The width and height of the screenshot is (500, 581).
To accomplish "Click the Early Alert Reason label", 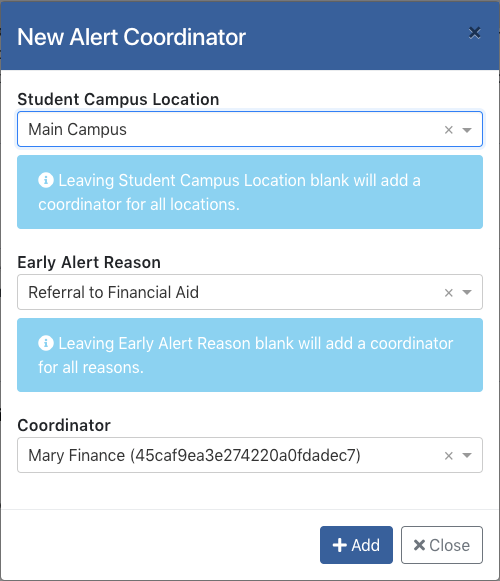I will (89, 262).
